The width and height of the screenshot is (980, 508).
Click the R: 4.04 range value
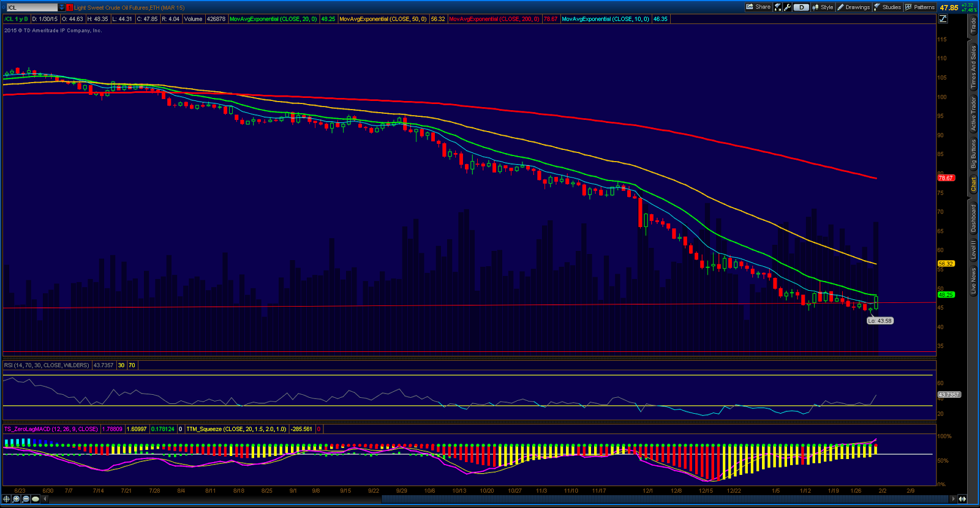171,19
